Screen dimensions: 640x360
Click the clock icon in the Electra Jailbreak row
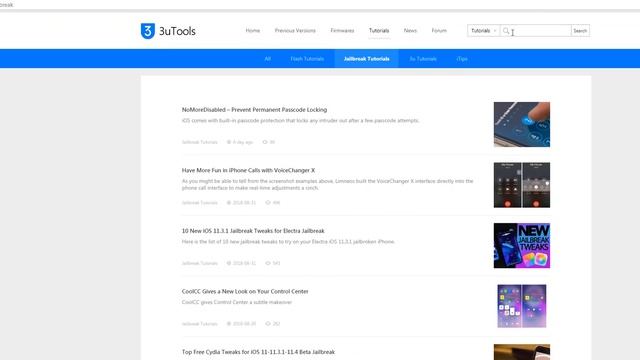pyautogui.click(x=229, y=263)
